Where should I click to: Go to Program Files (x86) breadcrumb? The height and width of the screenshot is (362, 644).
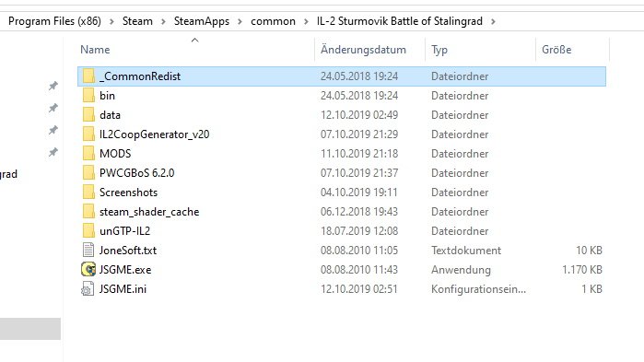pos(54,21)
